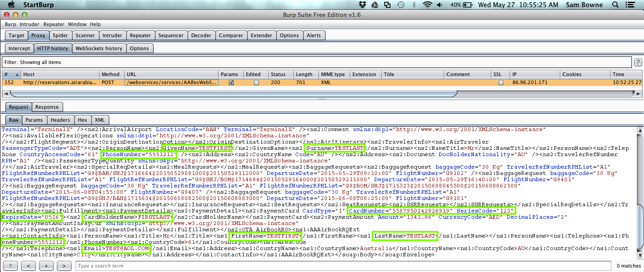Jump to next search match
644x272 pixels.
64,266
